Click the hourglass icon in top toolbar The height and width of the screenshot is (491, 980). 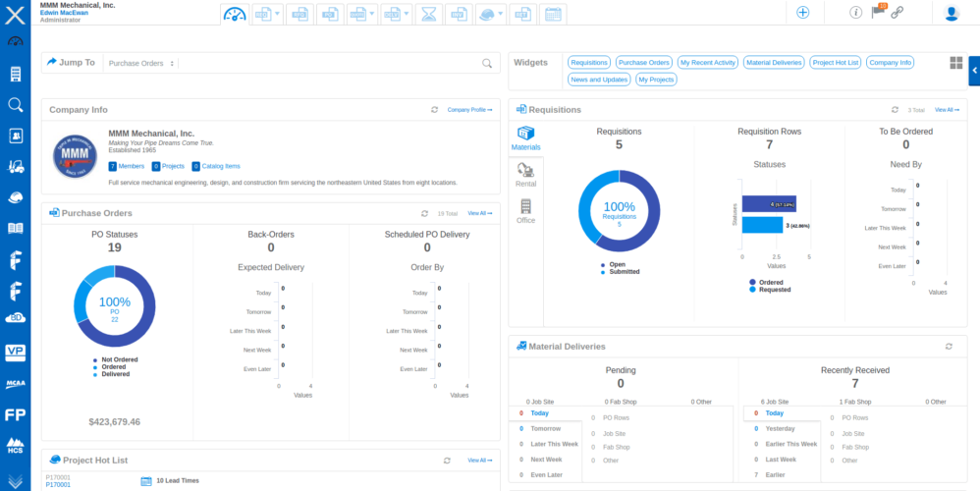[428, 14]
